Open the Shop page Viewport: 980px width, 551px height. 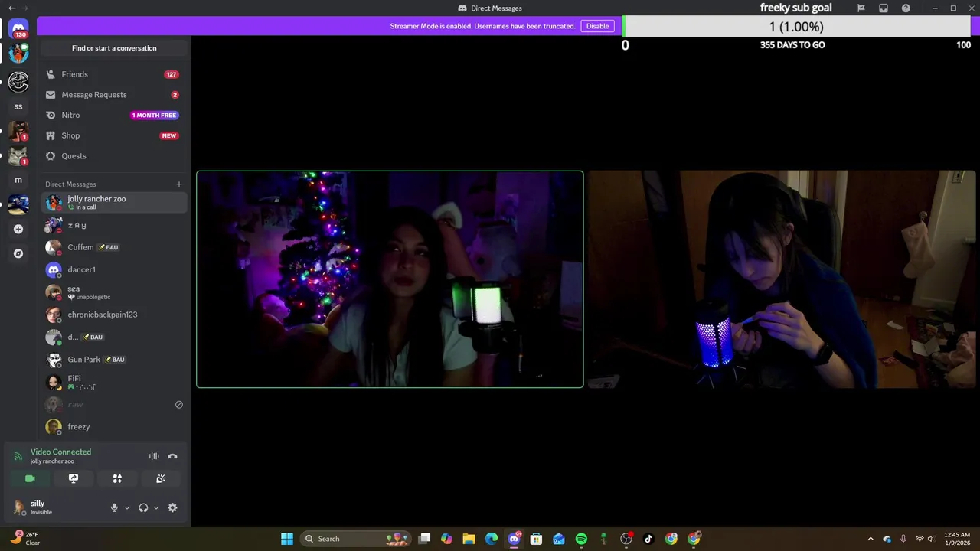114,135
